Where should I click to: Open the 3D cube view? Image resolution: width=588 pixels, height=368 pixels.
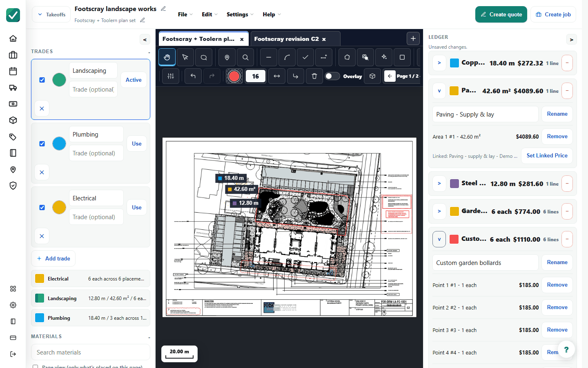372,76
